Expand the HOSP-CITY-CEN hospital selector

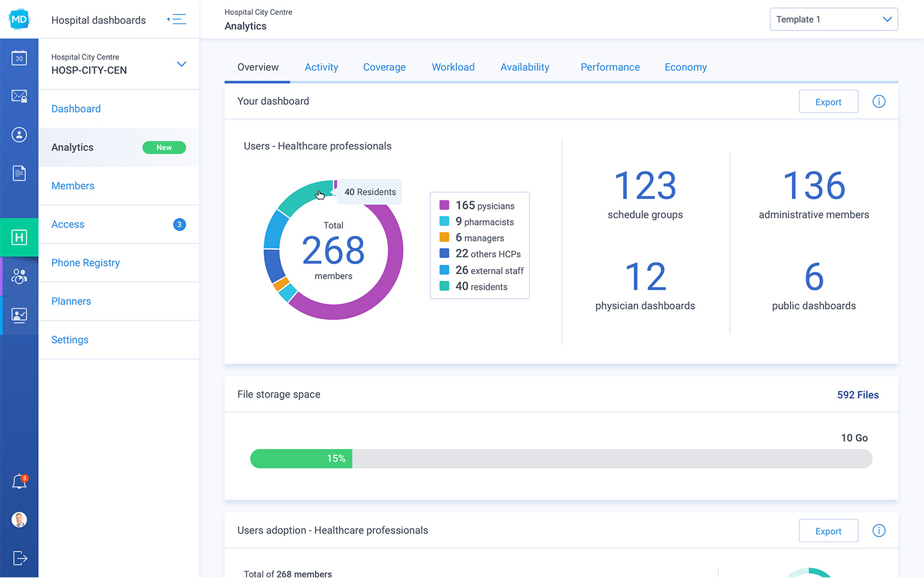(181, 64)
